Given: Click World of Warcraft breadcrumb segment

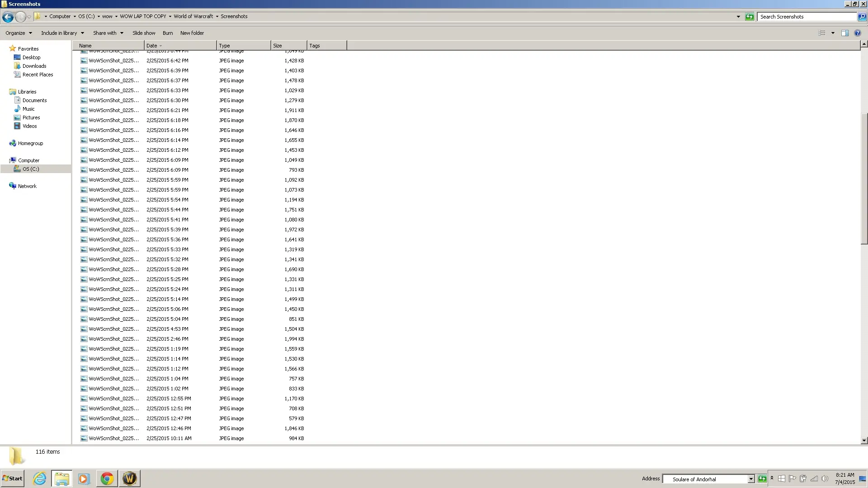Looking at the screenshot, I should 193,16.
